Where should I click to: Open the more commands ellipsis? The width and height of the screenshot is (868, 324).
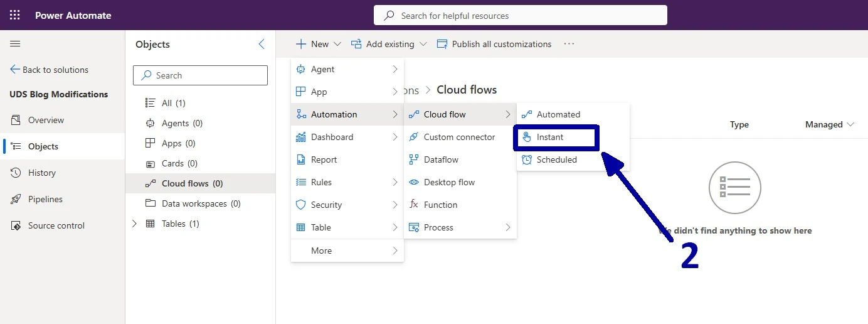click(x=569, y=44)
